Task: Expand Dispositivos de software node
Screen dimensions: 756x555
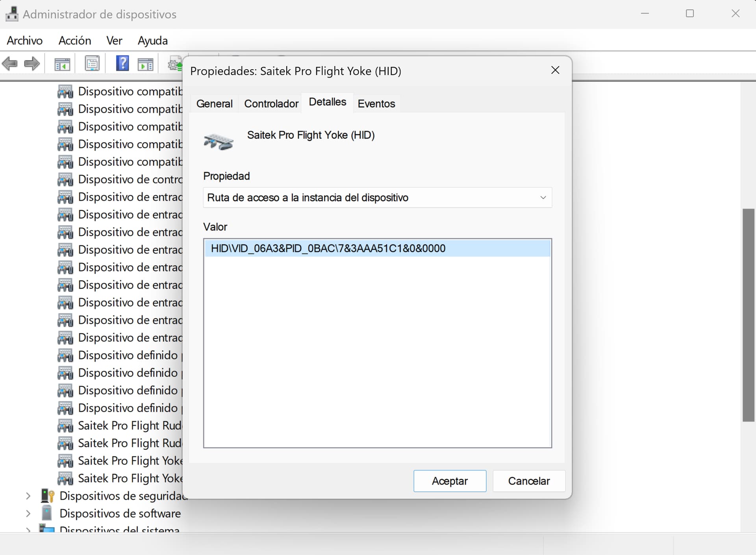Action: [28, 513]
